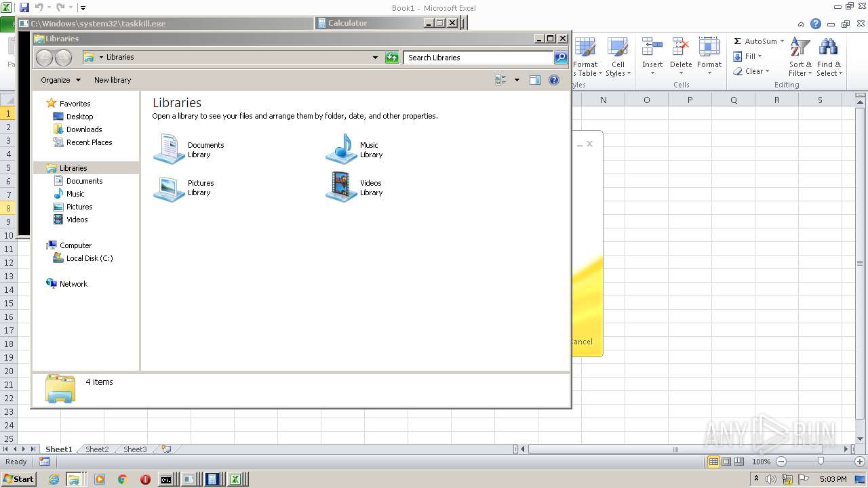The image size is (868, 488).
Task: Open the Organize menu
Action: [60, 80]
